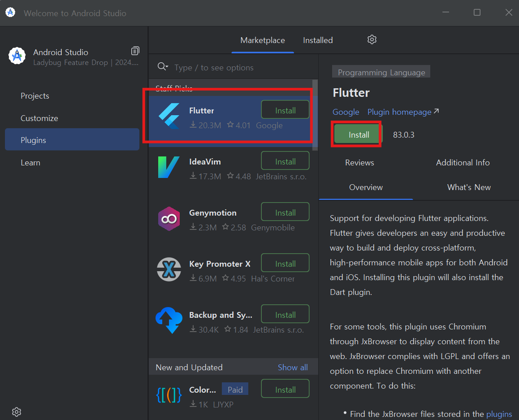Install the Genymotion plugin
519x420 pixels.
(285, 212)
